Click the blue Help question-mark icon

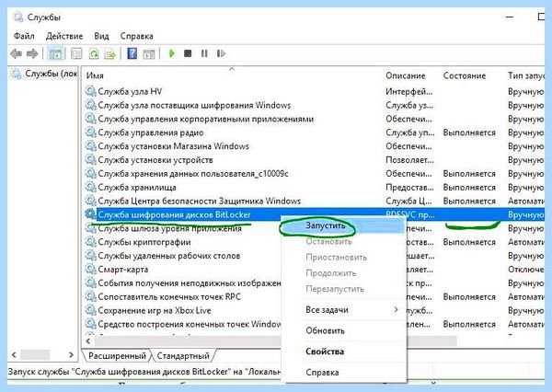pyautogui.click(x=132, y=53)
